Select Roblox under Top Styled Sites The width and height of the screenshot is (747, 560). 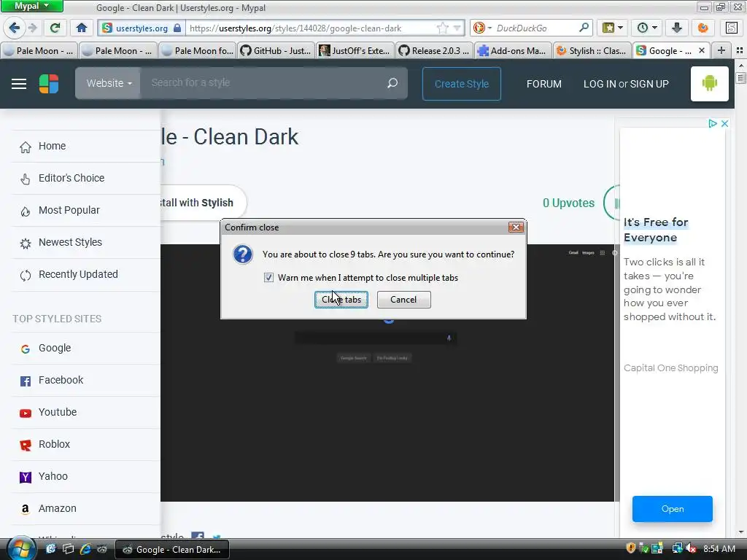coord(86,444)
